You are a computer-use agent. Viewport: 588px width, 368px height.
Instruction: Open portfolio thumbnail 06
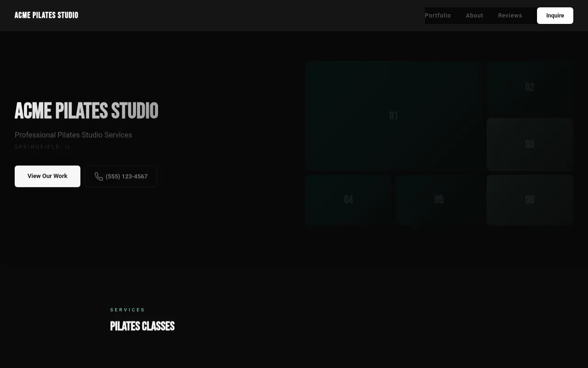529,200
